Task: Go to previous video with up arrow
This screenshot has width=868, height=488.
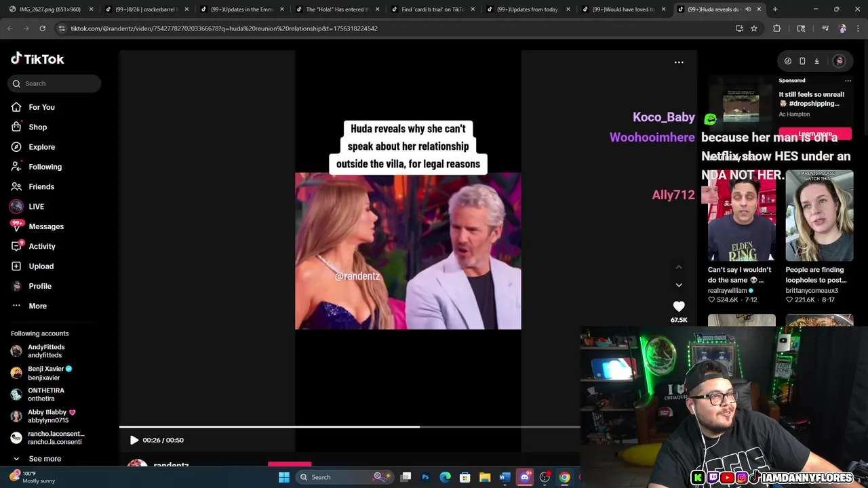Action: point(679,267)
